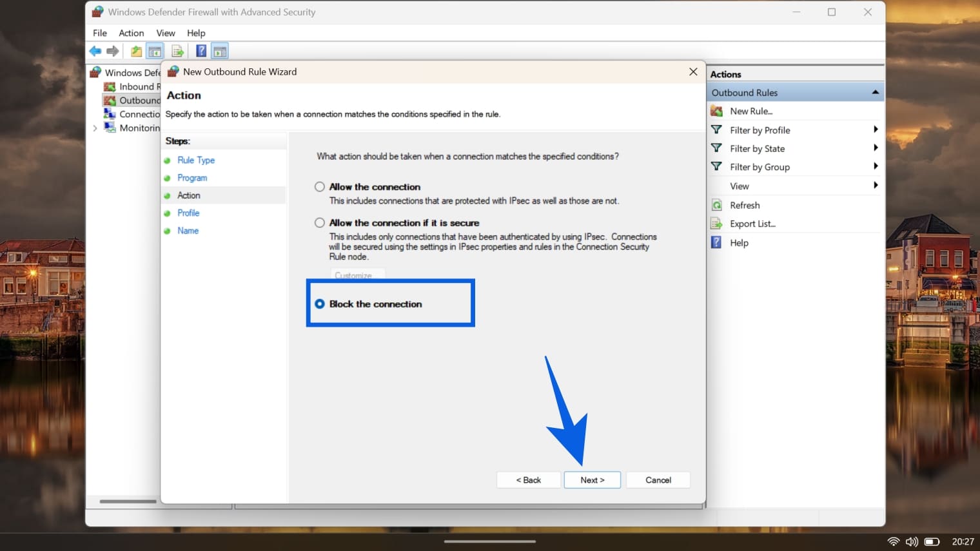Click the Help icon in Actions pane

pyautogui.click(x=716, y=242)
